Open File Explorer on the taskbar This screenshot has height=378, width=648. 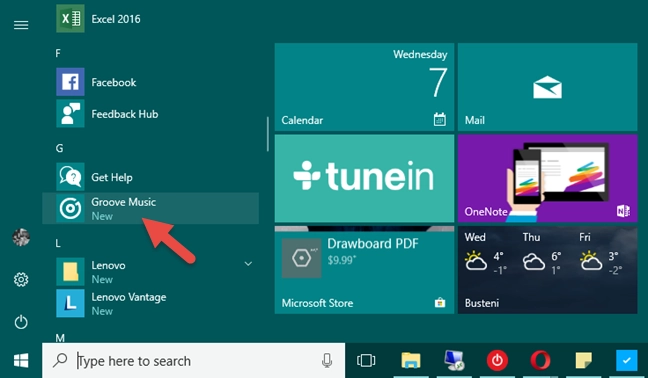point(411,361)
